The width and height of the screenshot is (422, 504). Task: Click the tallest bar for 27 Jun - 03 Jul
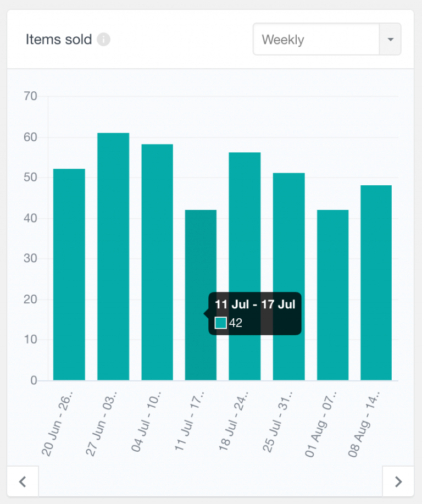113,253
